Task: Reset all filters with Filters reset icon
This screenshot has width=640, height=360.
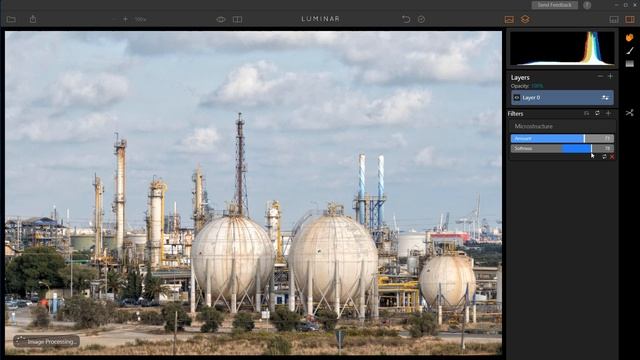Action: (x=597, y=113)
